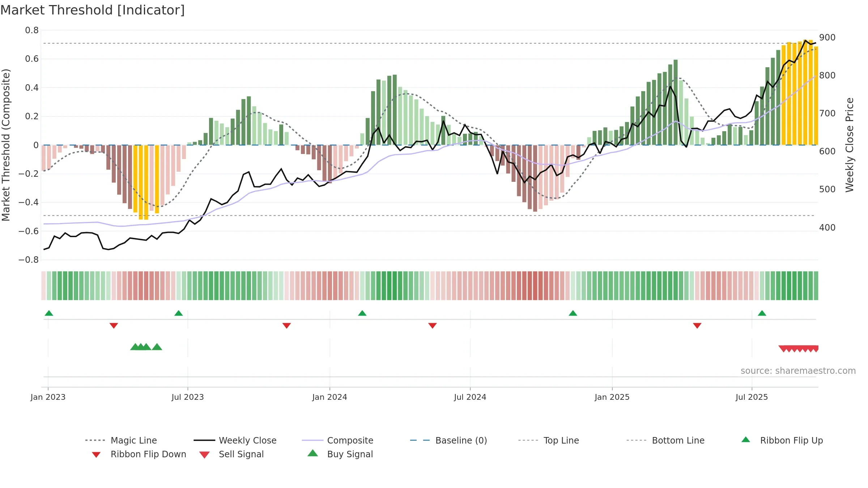Click the rightmost Buy Signal triangle in 2023
Viewport: 868px width, 488px height.
pos(157,347)
